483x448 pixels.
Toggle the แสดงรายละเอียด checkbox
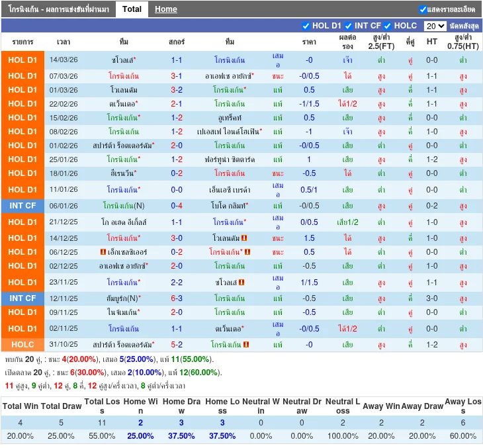(423, 9)
